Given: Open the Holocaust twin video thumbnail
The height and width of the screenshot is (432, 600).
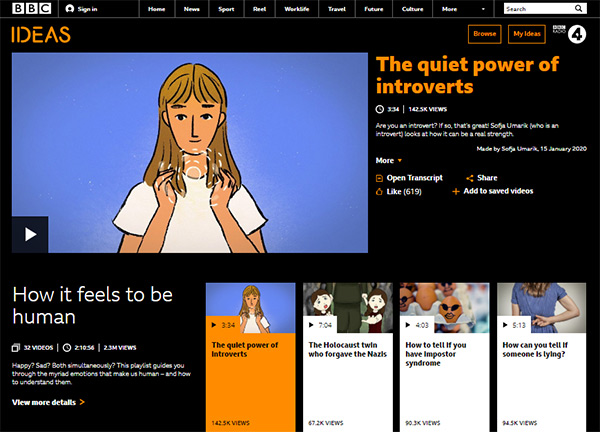Looking at the screenshot, I should tap(348, 308).
